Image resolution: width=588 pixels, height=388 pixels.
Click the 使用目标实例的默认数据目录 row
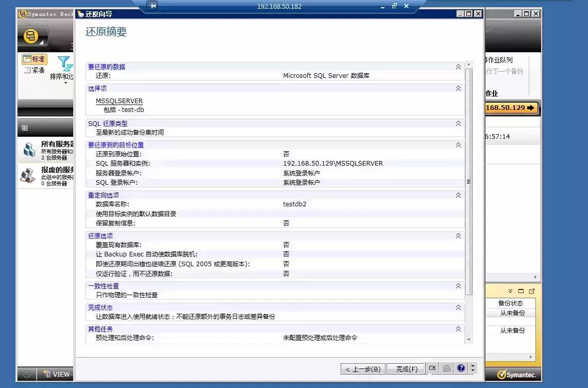tap(275, 214)
